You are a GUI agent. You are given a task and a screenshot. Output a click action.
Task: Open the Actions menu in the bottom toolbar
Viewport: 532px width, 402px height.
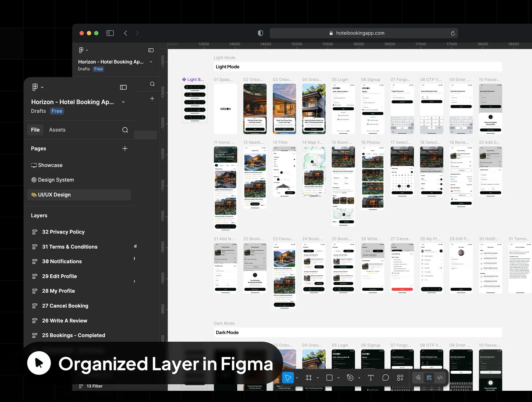click(400, 377)
